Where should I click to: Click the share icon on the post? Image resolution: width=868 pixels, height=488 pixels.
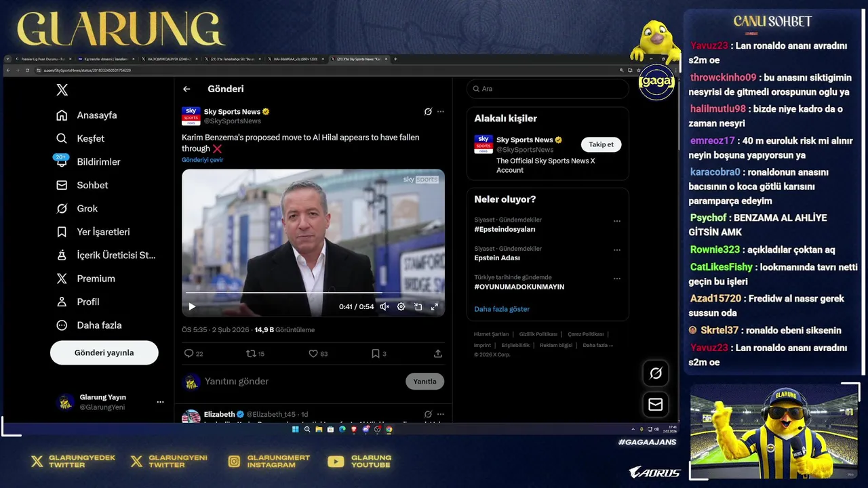coord(438,353)
